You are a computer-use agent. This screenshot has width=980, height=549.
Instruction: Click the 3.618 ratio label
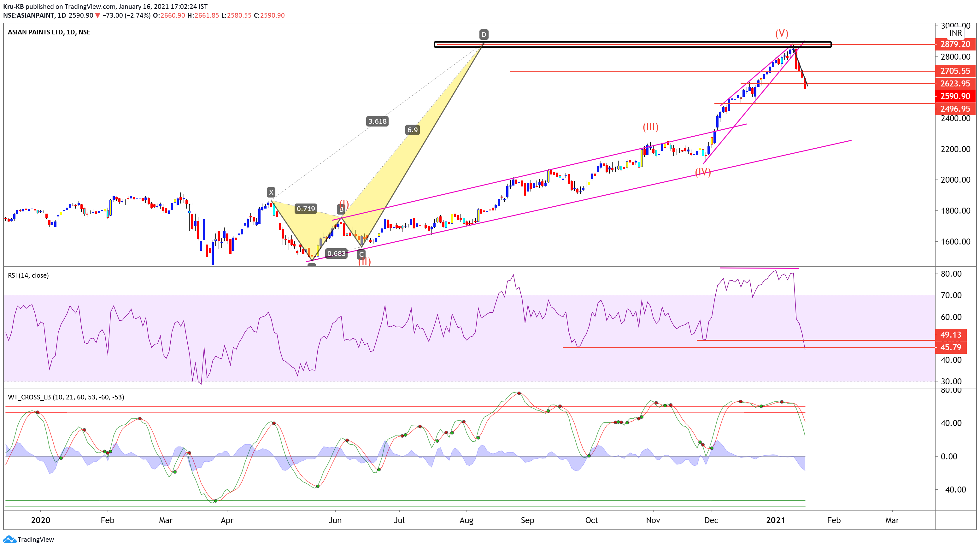point(377,121)
